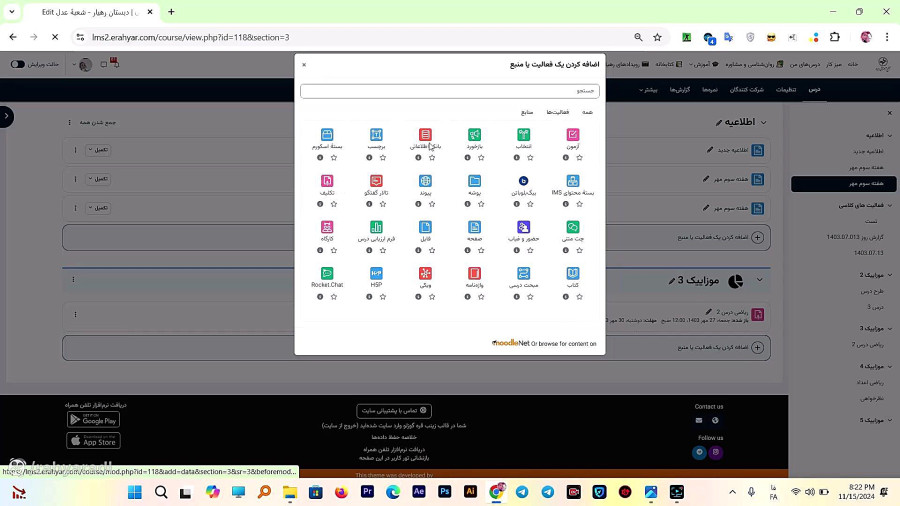The width and height of the screenshot is (900, 506).
Task: Click the جستجو search field in chooser
Action: pos(450,91)
